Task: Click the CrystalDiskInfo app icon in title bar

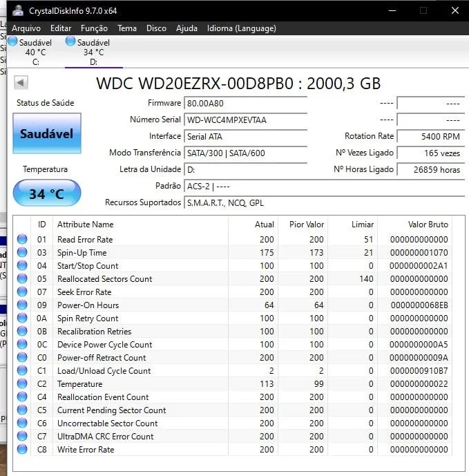Action: click(x=18, y=10)
